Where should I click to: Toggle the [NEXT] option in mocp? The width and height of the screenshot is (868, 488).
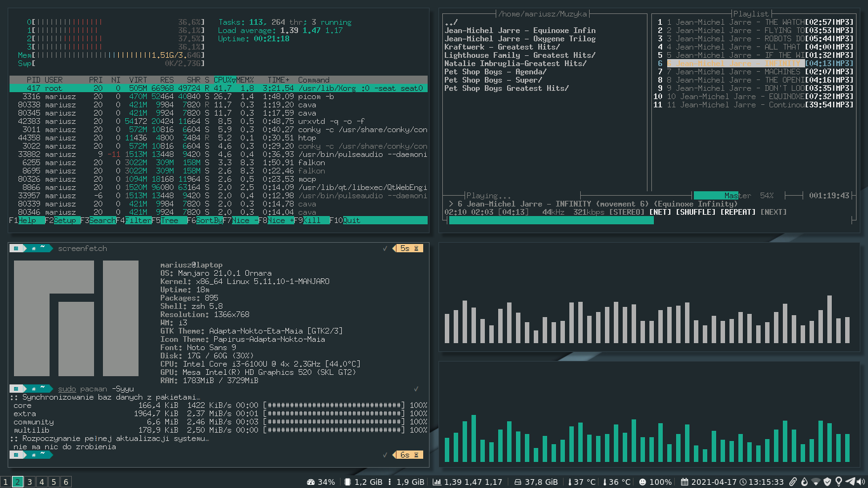point(773,212)
